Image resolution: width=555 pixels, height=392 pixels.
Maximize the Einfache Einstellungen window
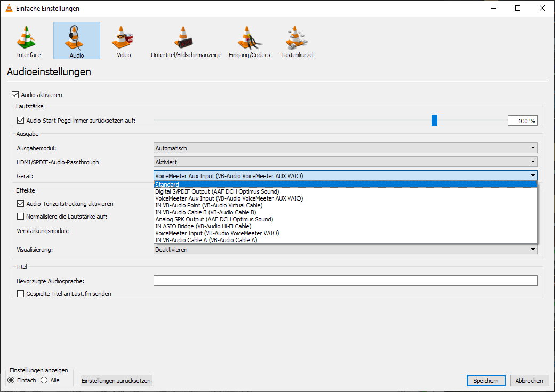click(x=518, y=8)
